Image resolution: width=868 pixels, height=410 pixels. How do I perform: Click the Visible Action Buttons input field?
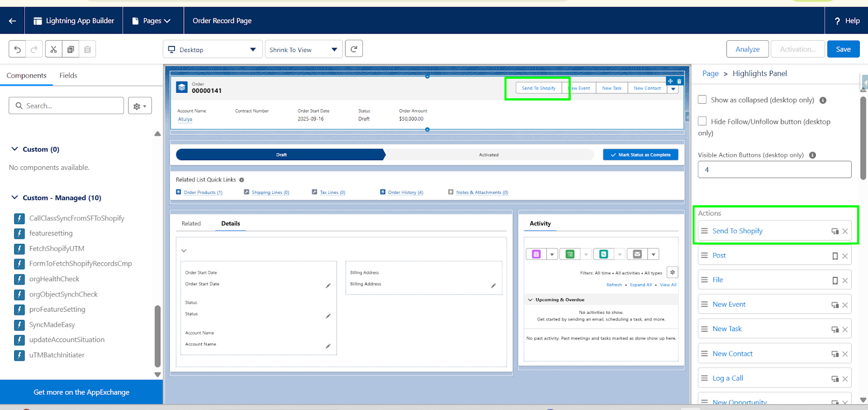tap(774, 169)
